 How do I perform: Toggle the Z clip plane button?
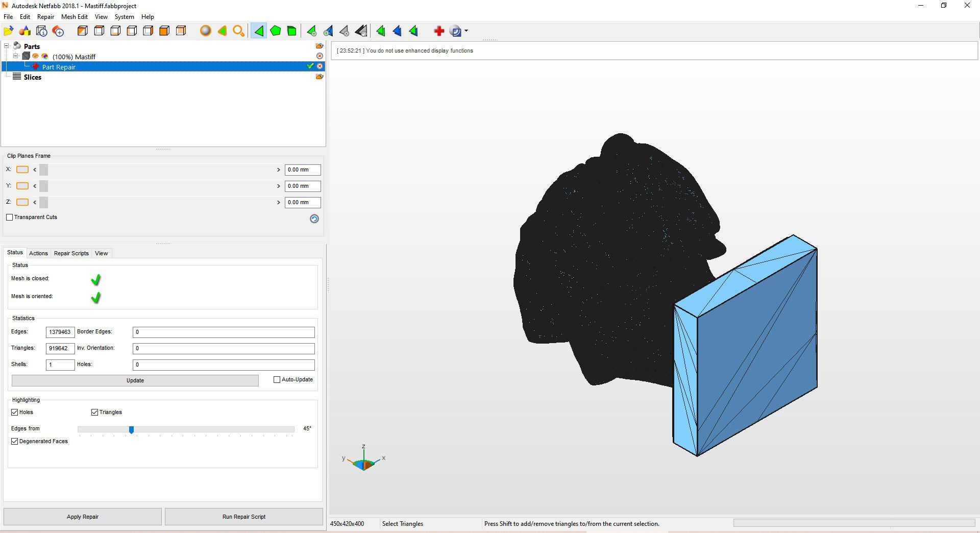[x=22, y=202]
